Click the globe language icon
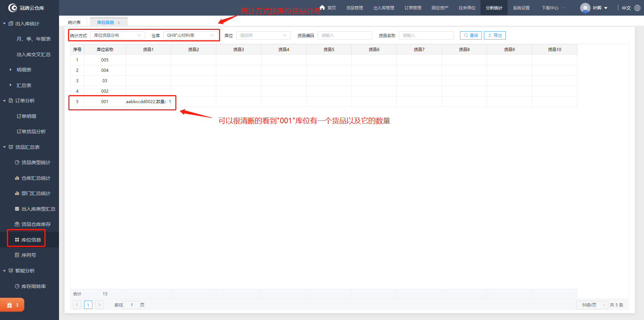This screenshot has width=644, height=320. 637,8
